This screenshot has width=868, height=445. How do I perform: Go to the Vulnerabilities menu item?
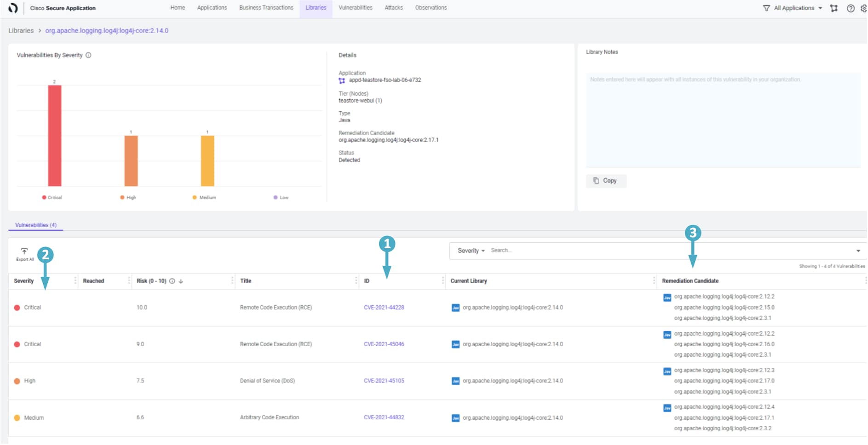point(355,8)
